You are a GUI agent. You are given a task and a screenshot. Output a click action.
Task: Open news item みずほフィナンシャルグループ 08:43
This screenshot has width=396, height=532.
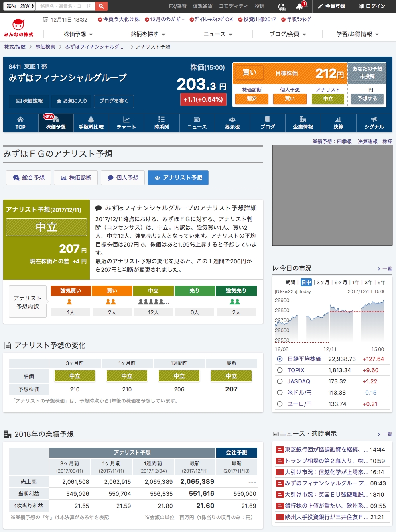(x=327, y=483)
